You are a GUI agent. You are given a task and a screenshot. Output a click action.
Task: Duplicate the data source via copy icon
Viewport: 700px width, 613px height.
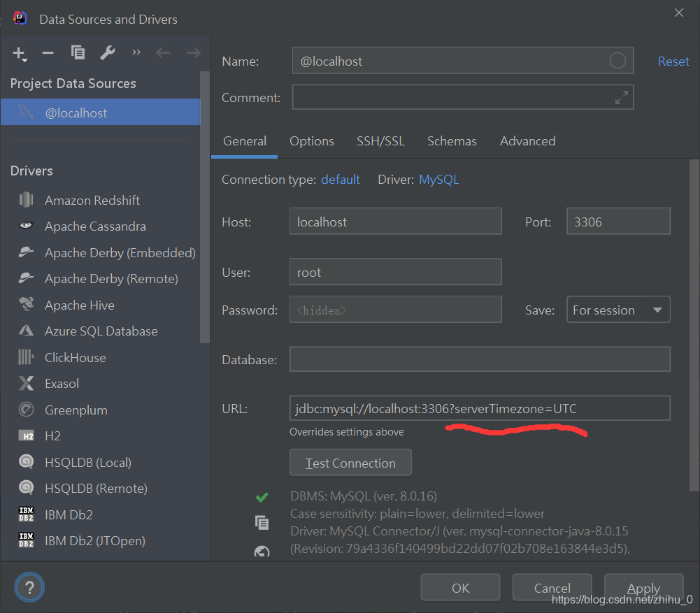(78, 52)
